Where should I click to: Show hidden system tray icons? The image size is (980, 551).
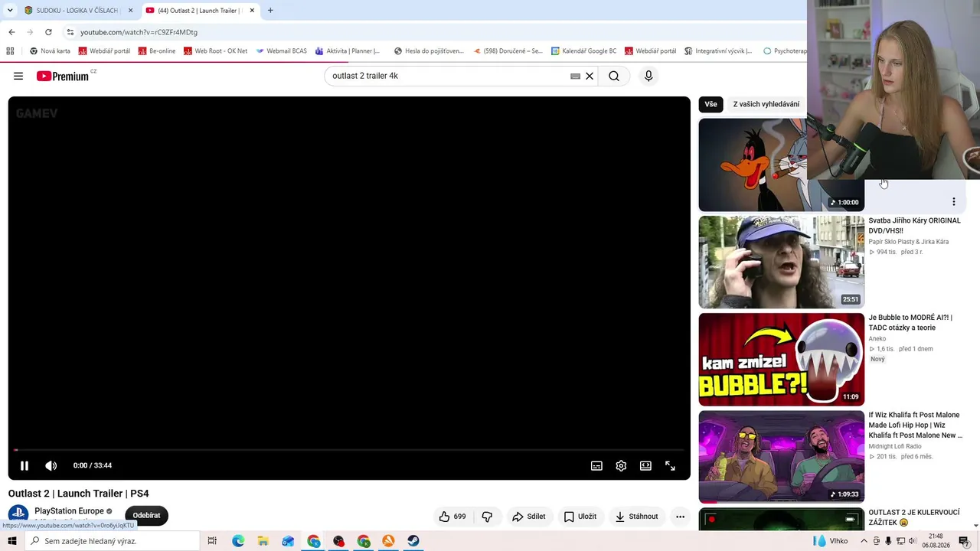point(864,541)
